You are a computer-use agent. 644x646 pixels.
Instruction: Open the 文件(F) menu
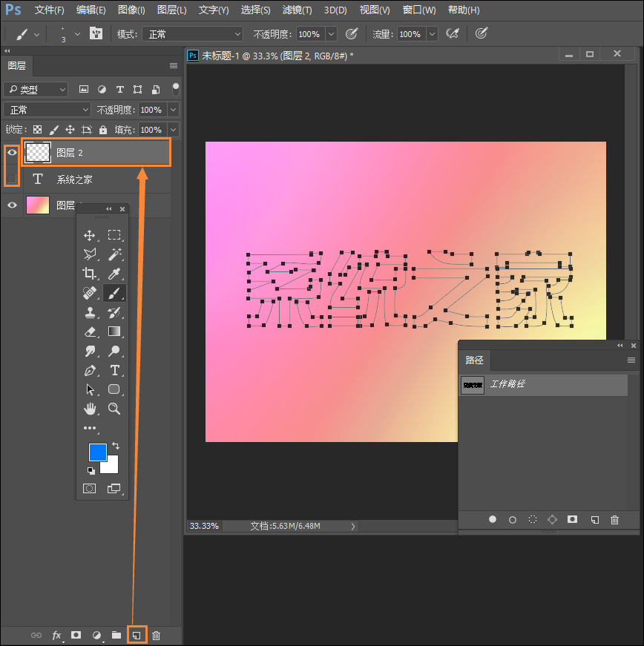50,10
